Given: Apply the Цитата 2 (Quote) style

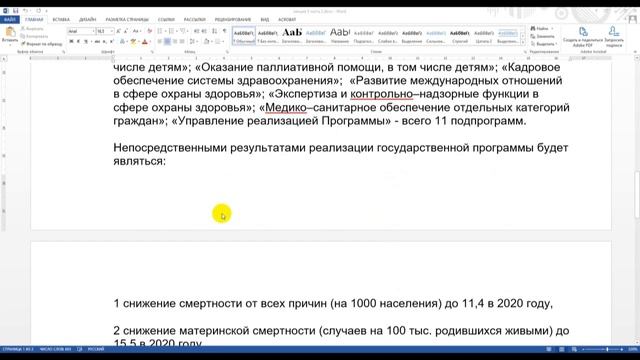Looking at the screenshot, I should click(x=484, y=36).
